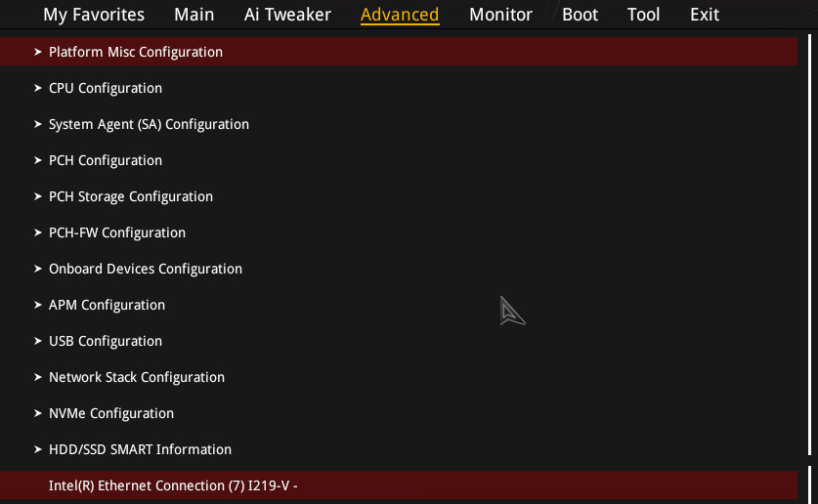Image resolution: width=818 pixels, height=504 pixels.
Task: Click the arrow next to HDD/SSD SMART Information
Action: coord(37,449)
